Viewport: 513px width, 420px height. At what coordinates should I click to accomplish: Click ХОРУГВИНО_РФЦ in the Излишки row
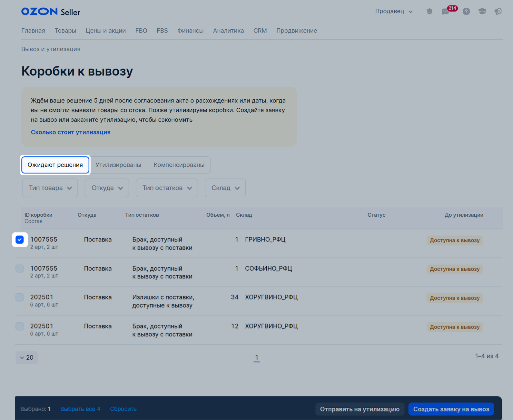(271, 297)
